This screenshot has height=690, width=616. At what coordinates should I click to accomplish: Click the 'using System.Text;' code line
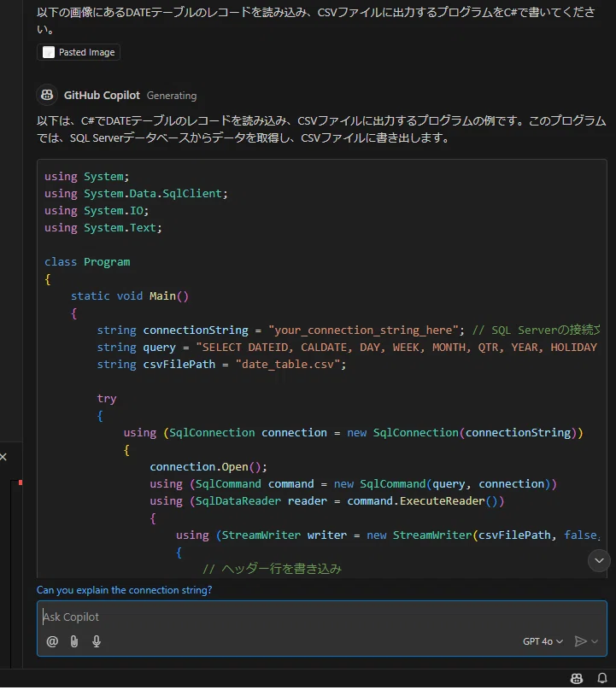tap(103, 228)
